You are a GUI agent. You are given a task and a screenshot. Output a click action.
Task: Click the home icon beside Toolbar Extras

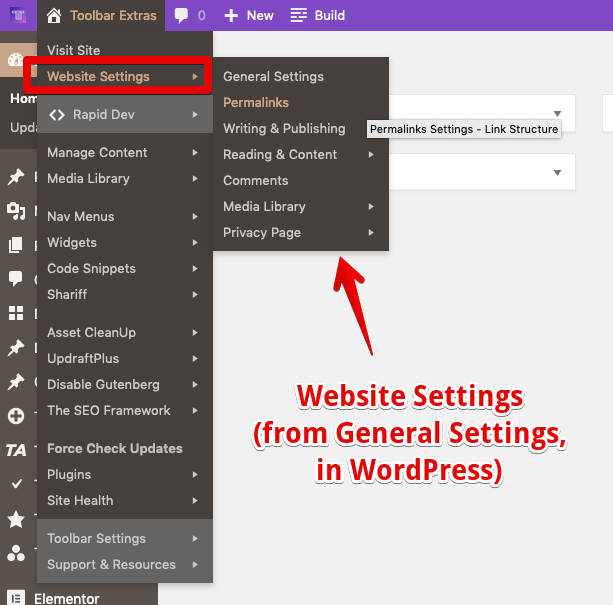54,16
